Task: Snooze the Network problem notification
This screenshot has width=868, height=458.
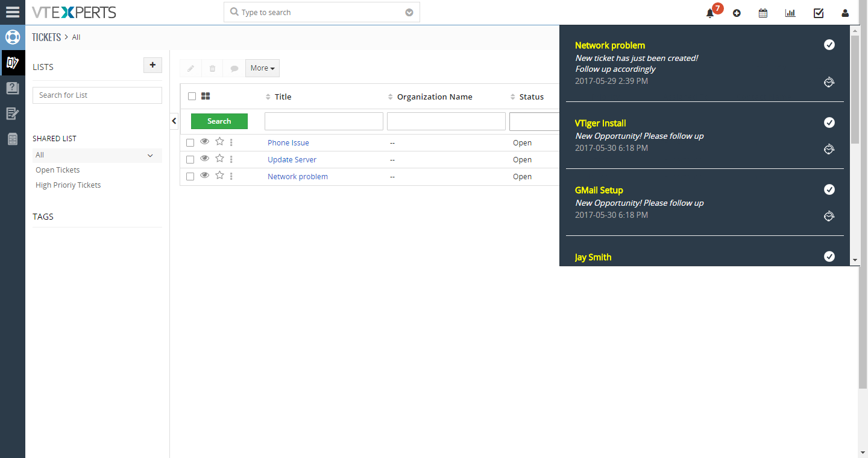Action: 829,82
